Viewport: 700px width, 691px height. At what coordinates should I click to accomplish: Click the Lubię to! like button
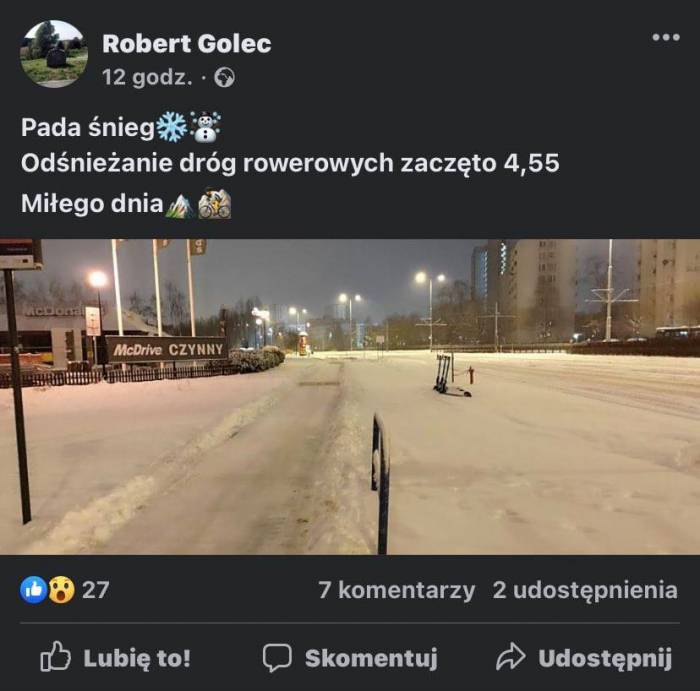(116, 657)
